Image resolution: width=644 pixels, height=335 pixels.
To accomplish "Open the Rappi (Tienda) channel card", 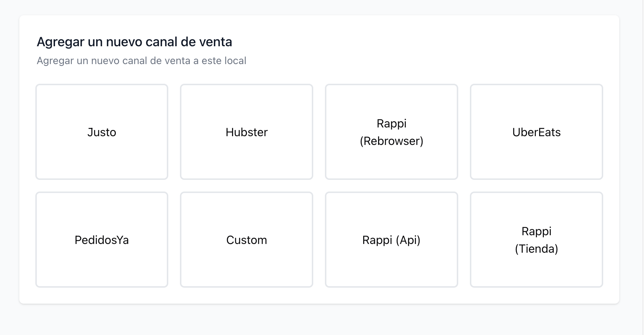I will pyautogui.click(x=537, y=240).
